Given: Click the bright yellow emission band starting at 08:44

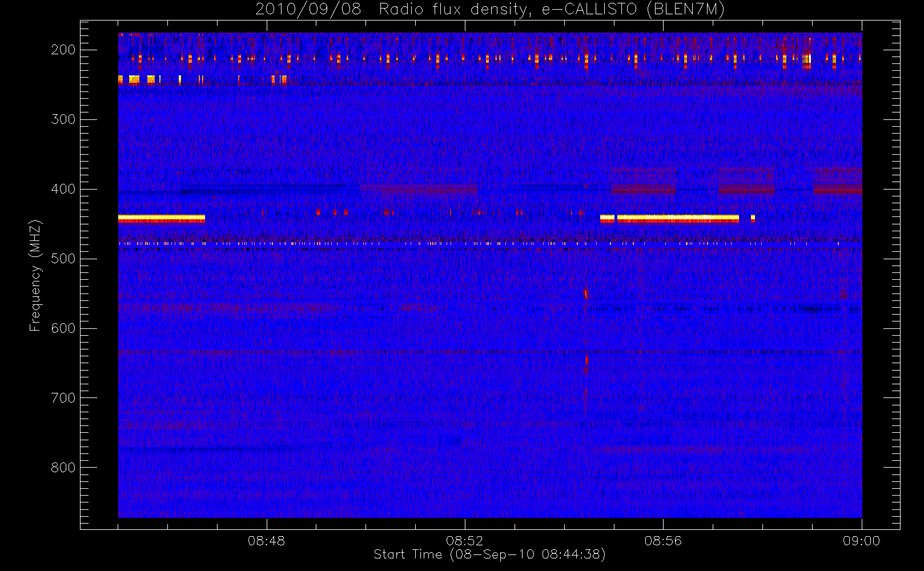Looking at the screenshot, I should 162,218.
